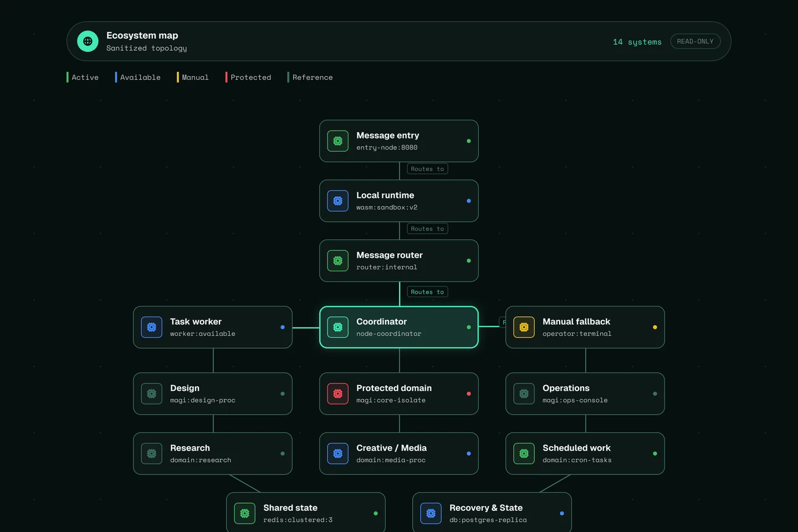Click the Recovery & State status dot

562,513
